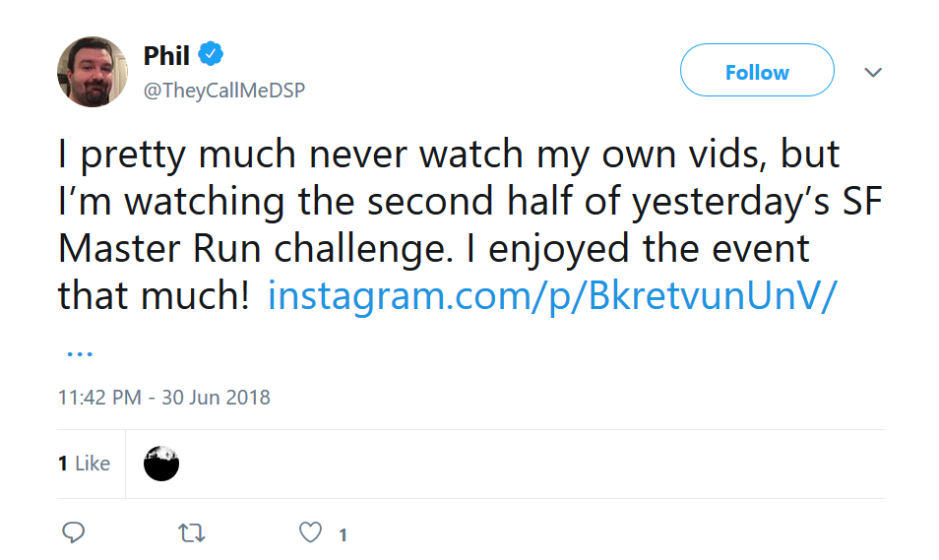Image resolution: width=939 pixels, height=560 pixels.
Task: Open Phil's profile picture avatar
Action: 93,72
